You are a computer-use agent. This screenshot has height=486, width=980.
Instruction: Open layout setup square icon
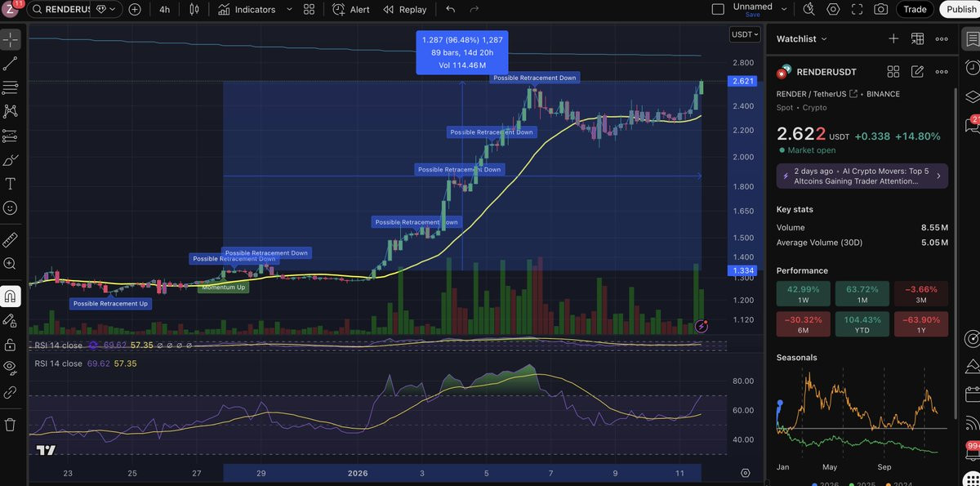[x=718, y=10]
